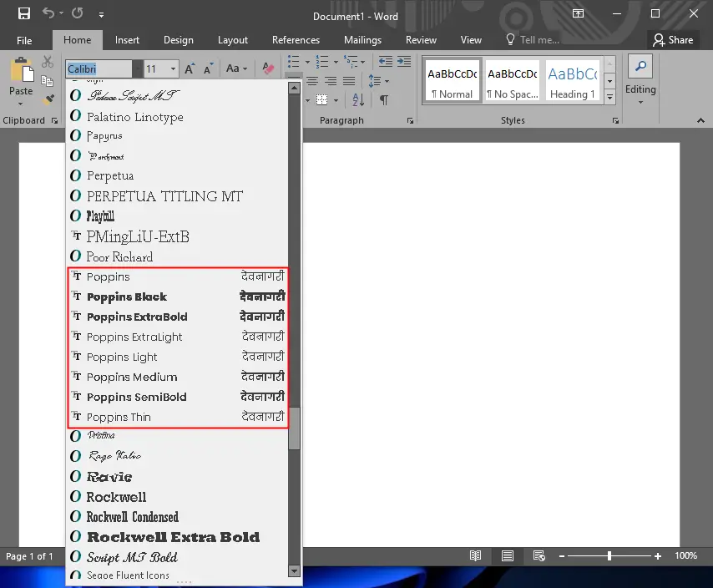This screenshot has height=588, width=713.
Task: Expand the Paste options arrow
Action: (21, 104)
